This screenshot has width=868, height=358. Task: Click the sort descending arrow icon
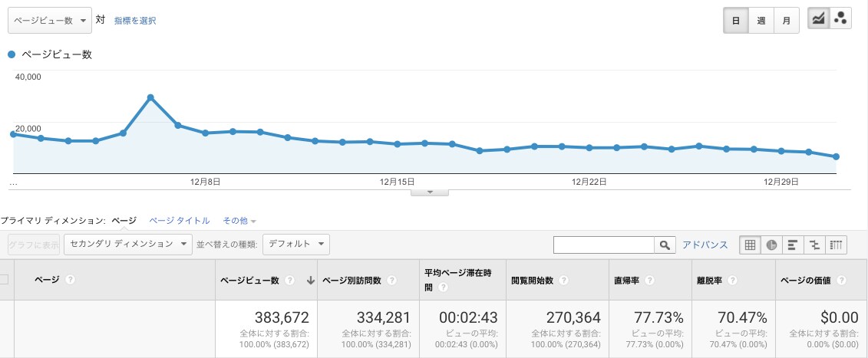tap(311, 281)
